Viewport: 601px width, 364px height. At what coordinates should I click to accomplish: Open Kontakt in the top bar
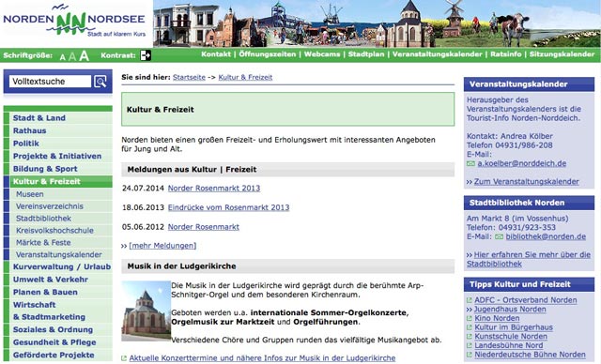coord(216,54)
